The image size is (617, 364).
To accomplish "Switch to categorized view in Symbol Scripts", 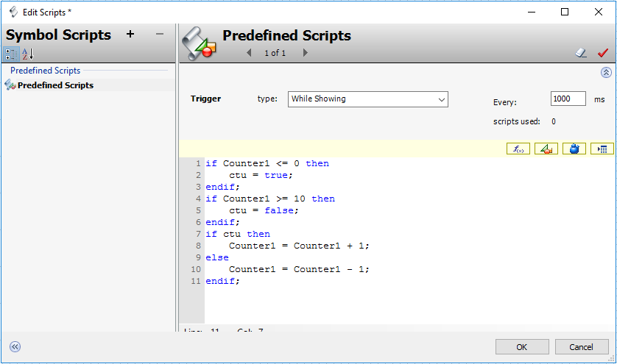I will point(11,54).
